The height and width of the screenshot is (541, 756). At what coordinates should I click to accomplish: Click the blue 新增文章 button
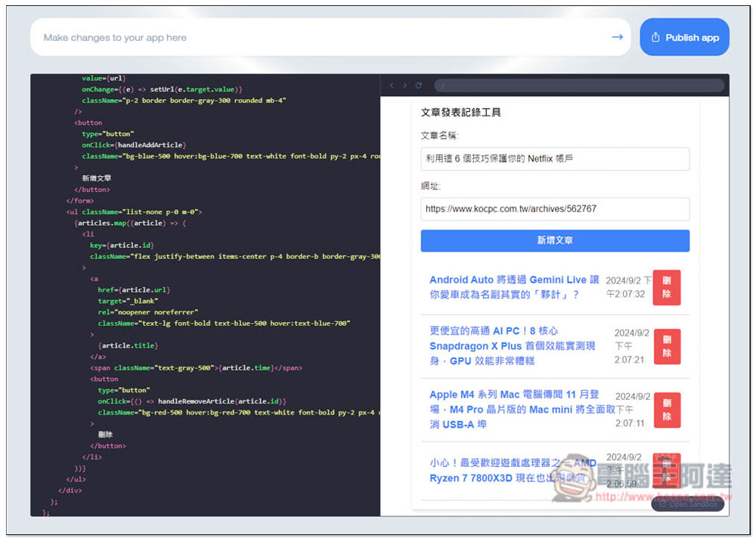click(555, 240)
